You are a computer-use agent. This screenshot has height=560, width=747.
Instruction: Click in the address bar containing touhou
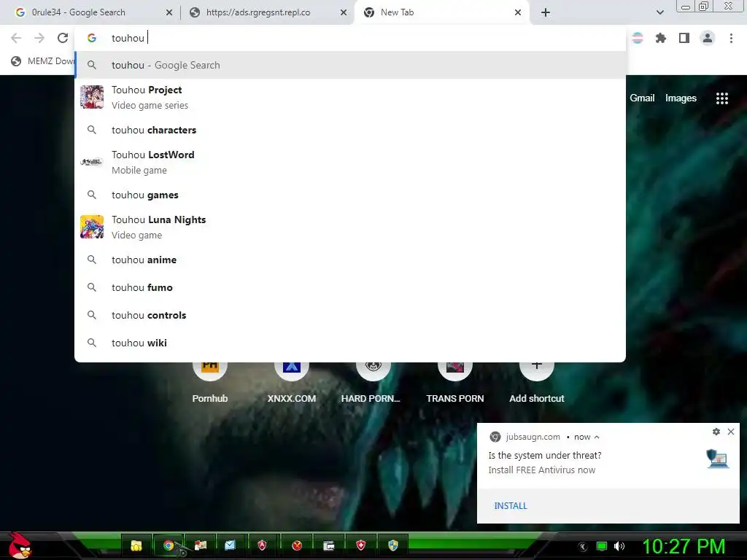[350, 38]
